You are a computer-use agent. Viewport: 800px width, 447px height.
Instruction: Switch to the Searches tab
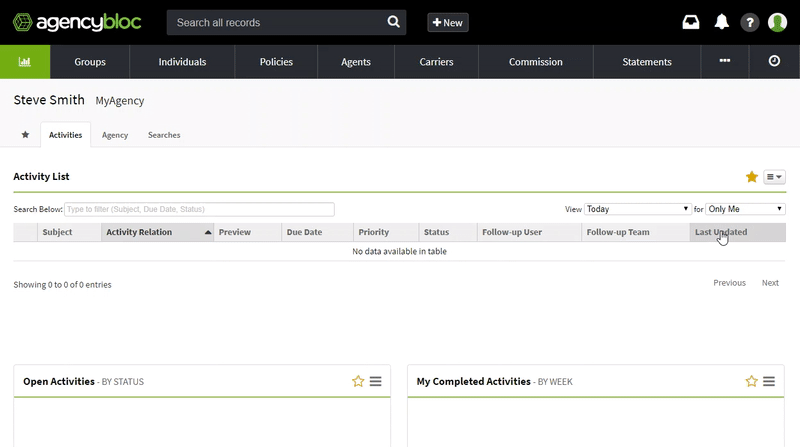(x=164, y=135)
